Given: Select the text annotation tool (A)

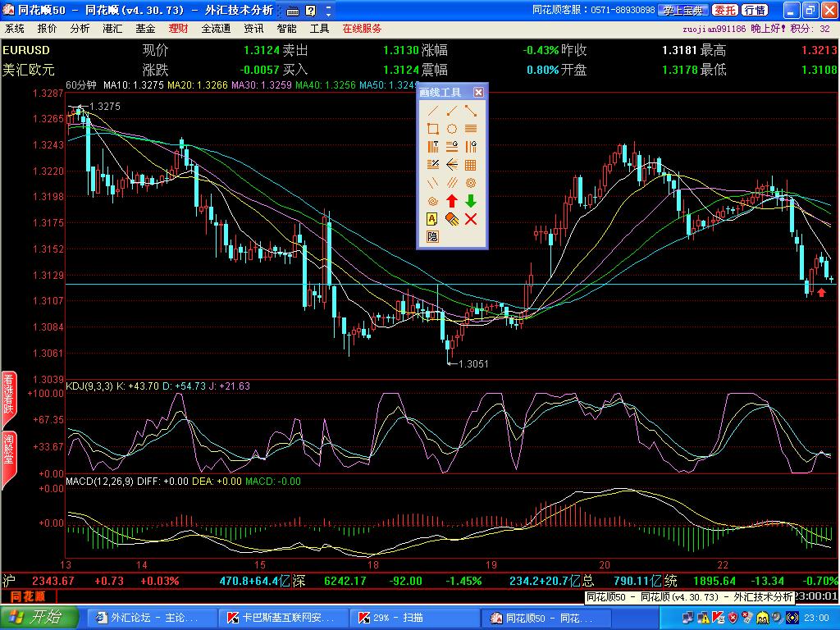Looking at the screenshot, I should (x=433, y=218).
